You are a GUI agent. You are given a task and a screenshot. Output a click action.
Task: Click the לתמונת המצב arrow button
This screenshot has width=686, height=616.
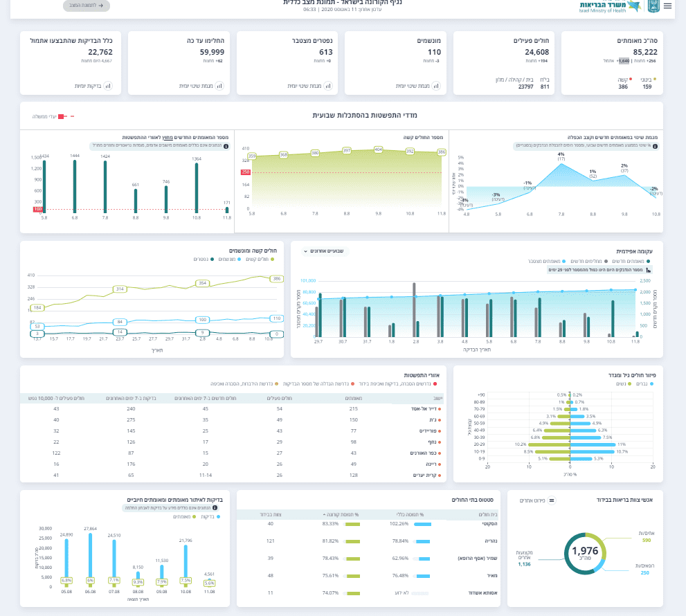tap(87, 6)
